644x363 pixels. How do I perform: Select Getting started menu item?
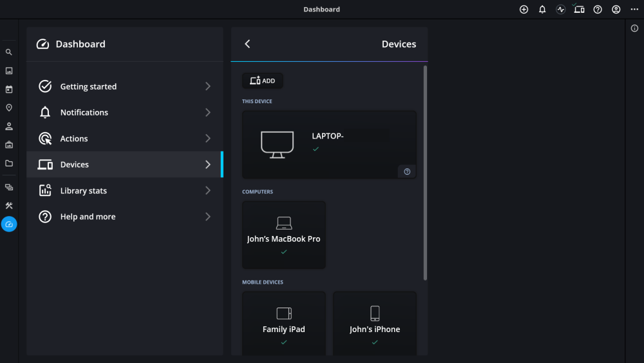(x=125, y=86)
